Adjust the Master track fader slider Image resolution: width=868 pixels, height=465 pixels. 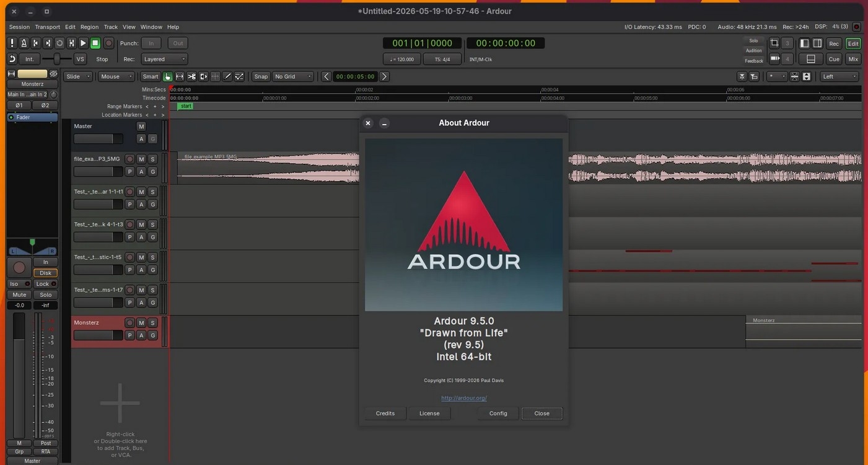click(x=98, y=139)
